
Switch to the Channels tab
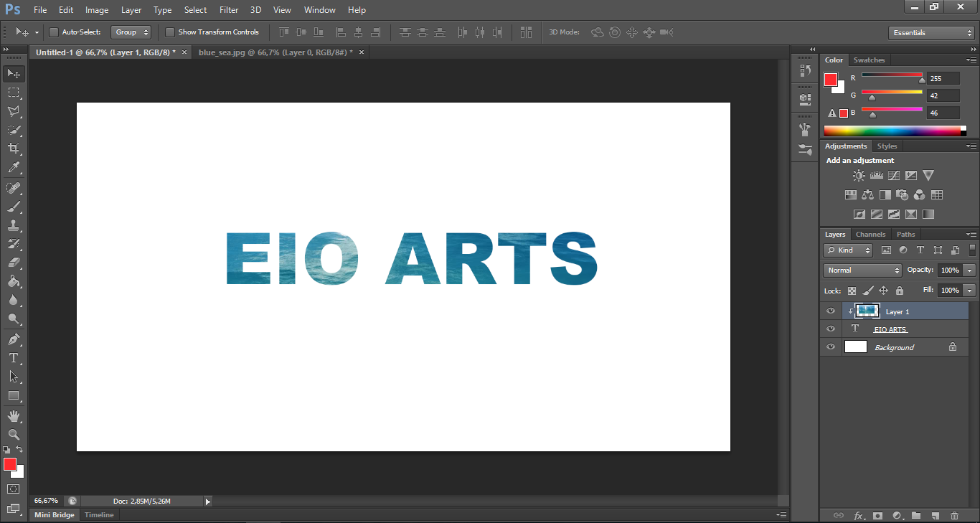(x=870, y=235)
